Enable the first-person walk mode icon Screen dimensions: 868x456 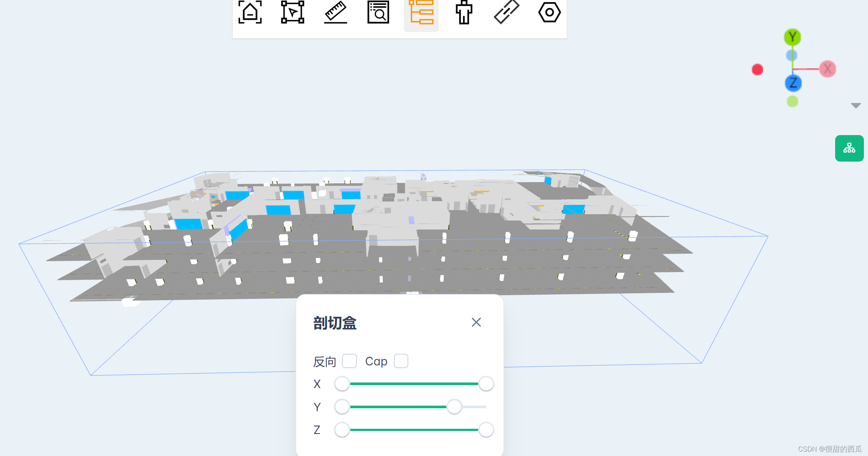[464, 13]
